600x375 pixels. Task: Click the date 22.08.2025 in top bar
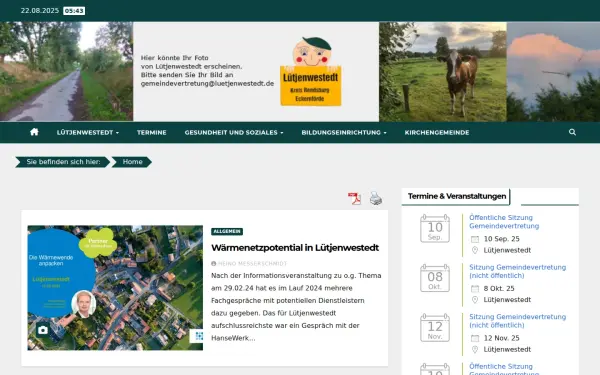pos(40,11)
